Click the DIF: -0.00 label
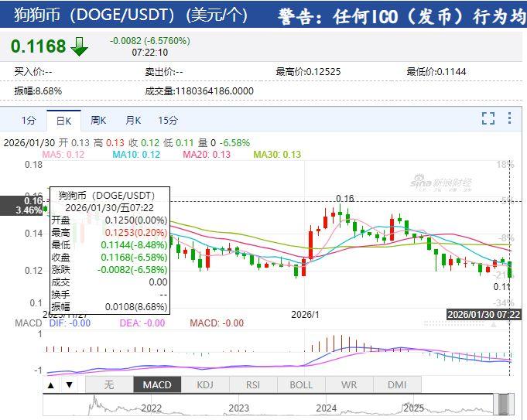 pyautogui.click(x=70, y=323)
